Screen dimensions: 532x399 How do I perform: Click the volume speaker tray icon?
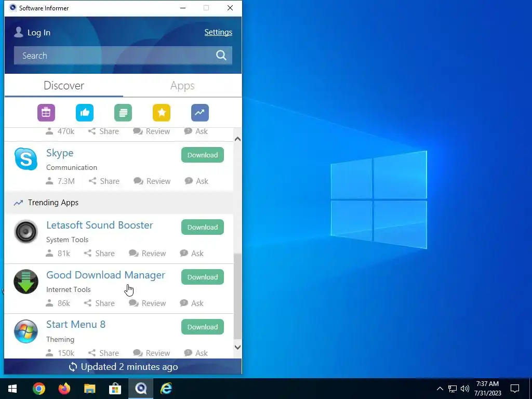click(x=465, y=389)
